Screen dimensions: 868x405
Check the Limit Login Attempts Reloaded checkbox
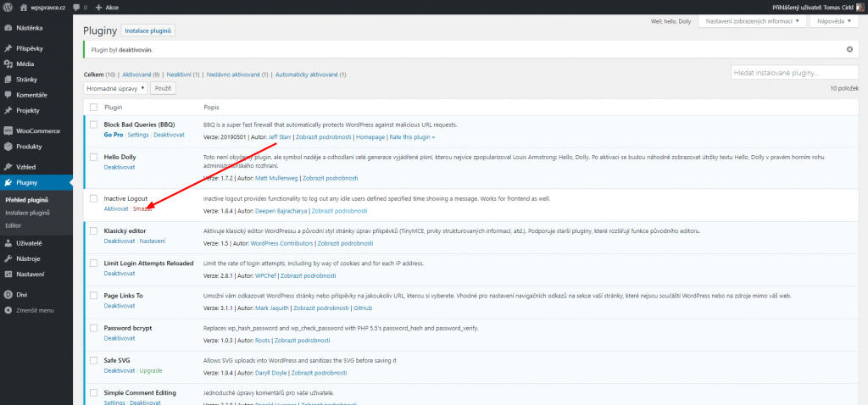93,264
